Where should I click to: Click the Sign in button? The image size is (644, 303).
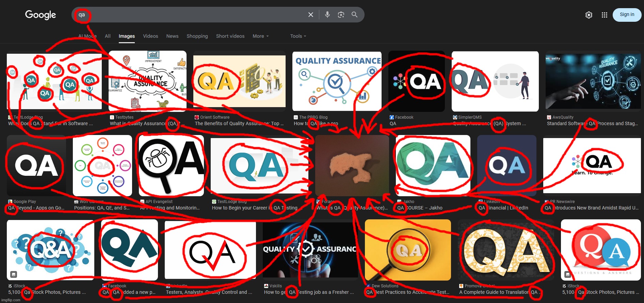click(627, 15)
